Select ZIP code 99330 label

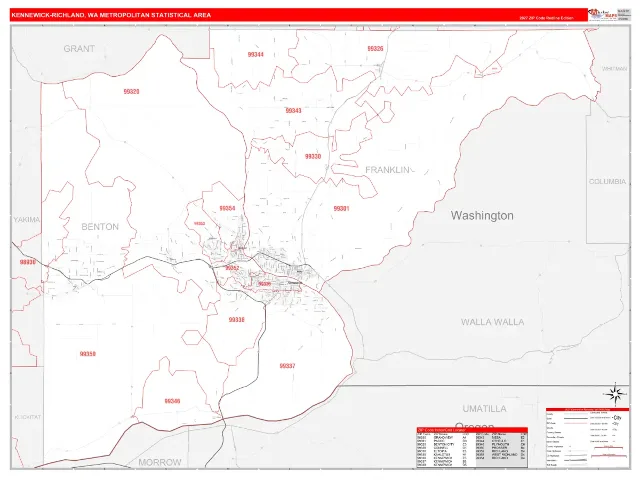pyautogui.click(x=313, y=156)
